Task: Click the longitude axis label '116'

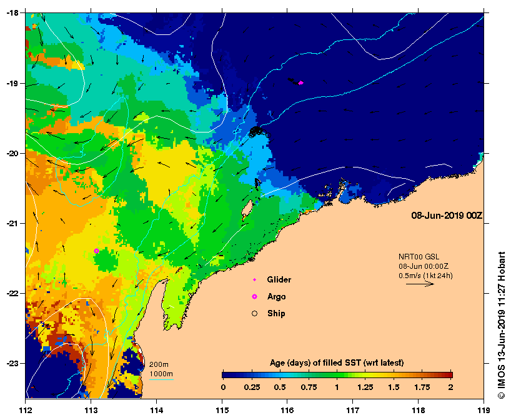Action: click(x=287, y=410)
